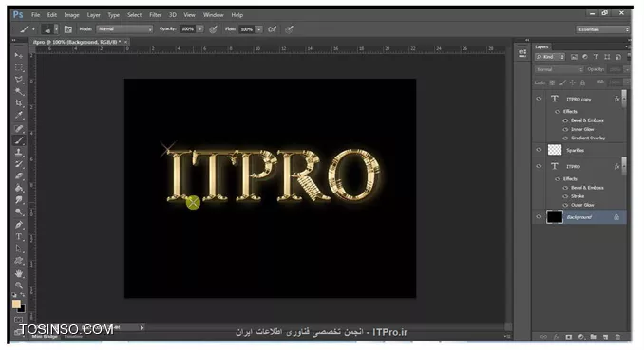Switch to the Layers panel tab
The image size is (644, 350).
click(x=541, y=46)
